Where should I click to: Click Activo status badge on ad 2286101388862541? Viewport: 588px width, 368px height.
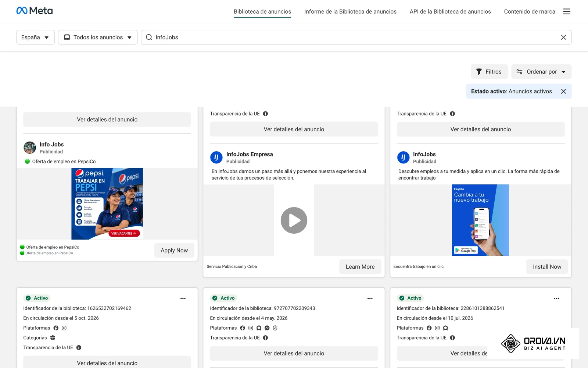pos(410,298)
